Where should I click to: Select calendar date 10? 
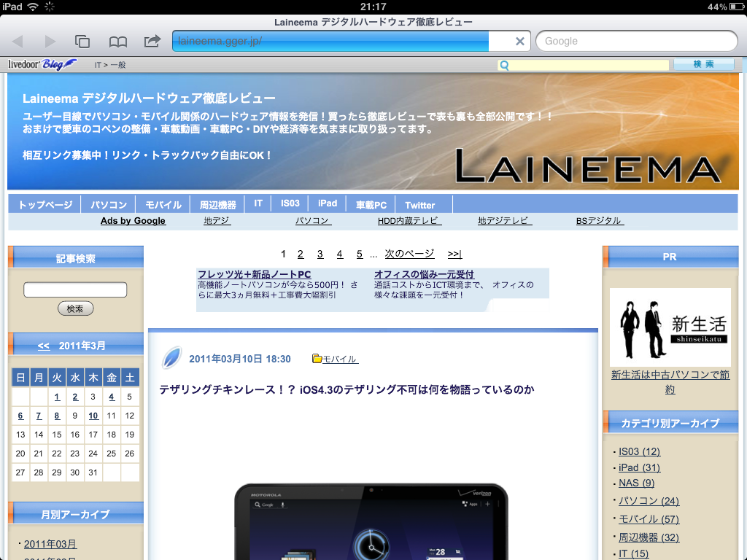click(x=93, y=416)
